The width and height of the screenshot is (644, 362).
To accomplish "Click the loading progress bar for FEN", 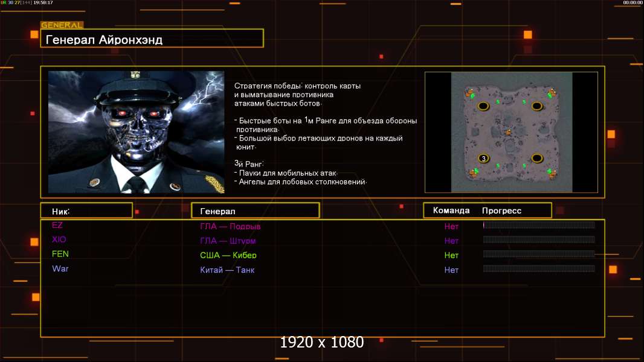I will pos(539,254).
